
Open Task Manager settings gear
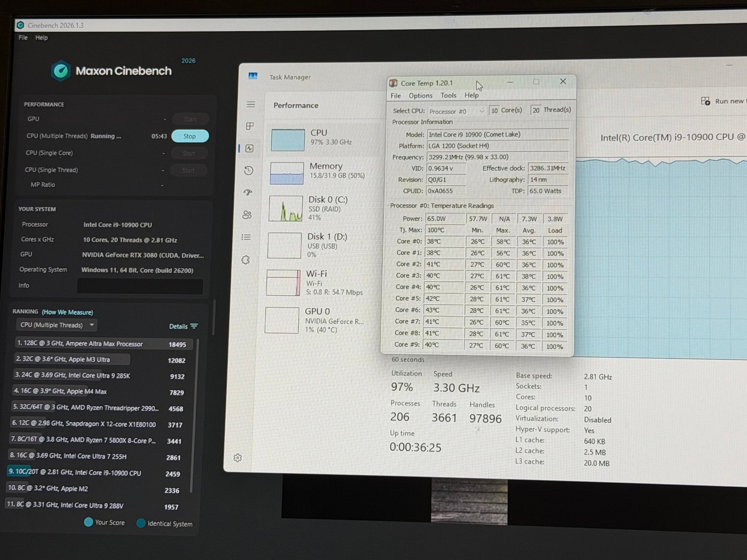point(237,458)
